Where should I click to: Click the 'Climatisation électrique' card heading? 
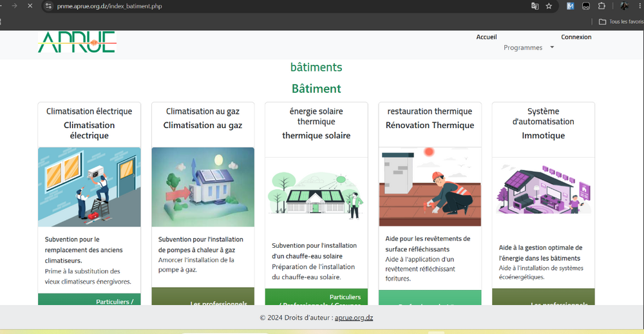89,130
